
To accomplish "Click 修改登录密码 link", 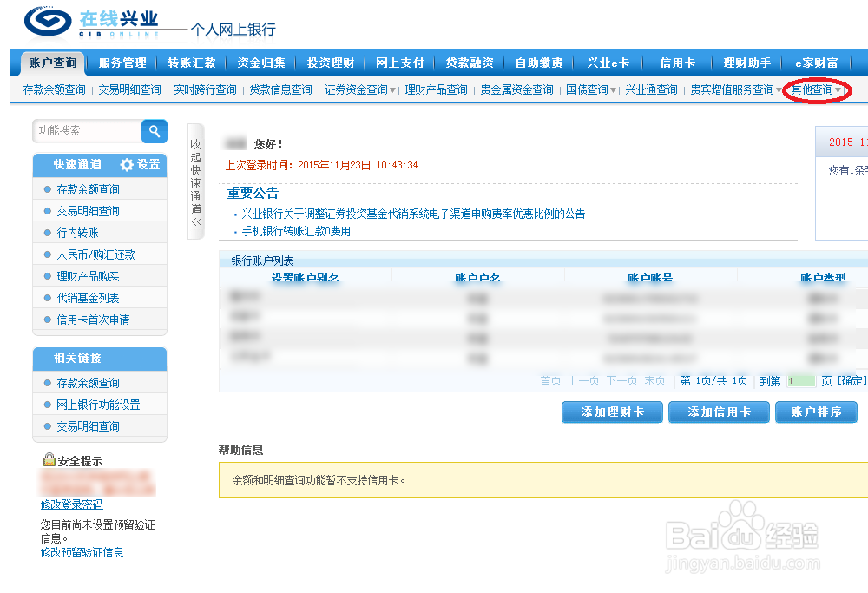I will point(71,504).
